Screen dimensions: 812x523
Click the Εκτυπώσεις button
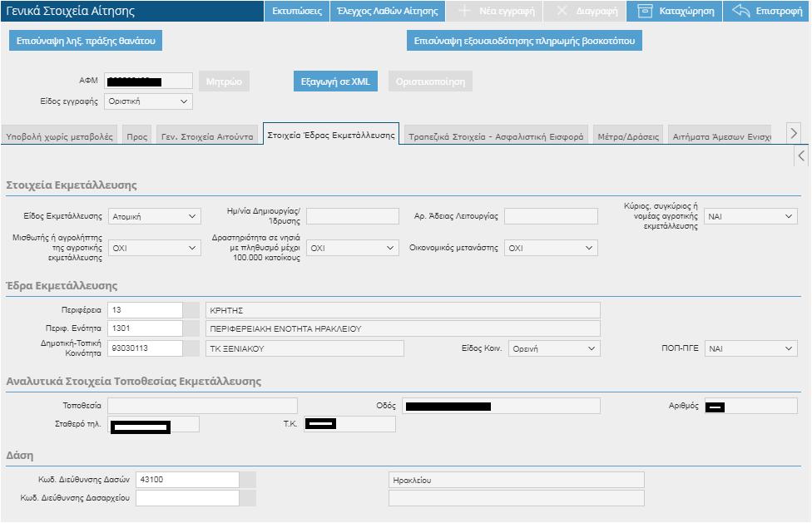pyautogui.click(x=297, y=11)
